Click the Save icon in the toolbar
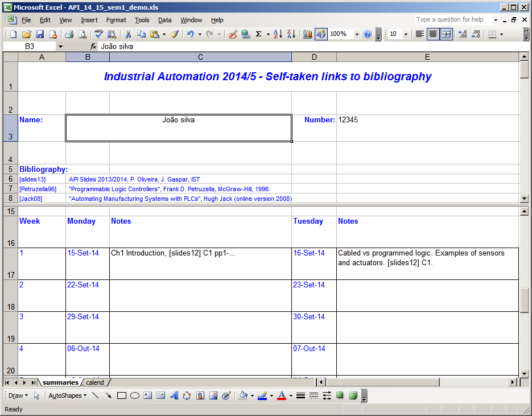The height and width of the screenshot is (416, 532). (x=40, y=34)
